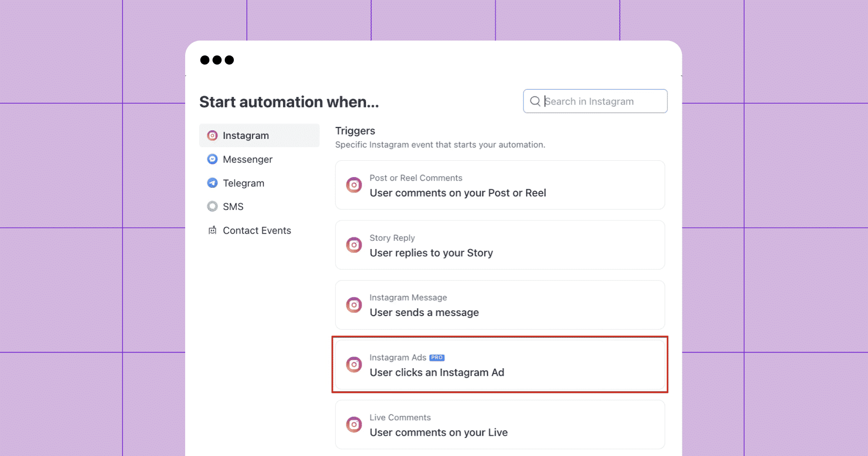Select the User sends a message trigger

(500, 305)
